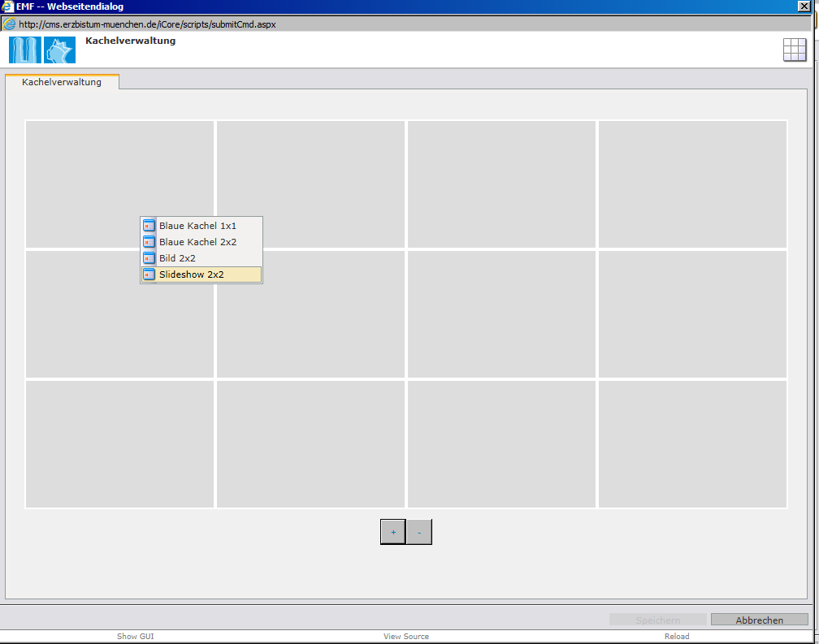
Task: Click the icon next to Bild 2x2
Action: pos(149,258)
